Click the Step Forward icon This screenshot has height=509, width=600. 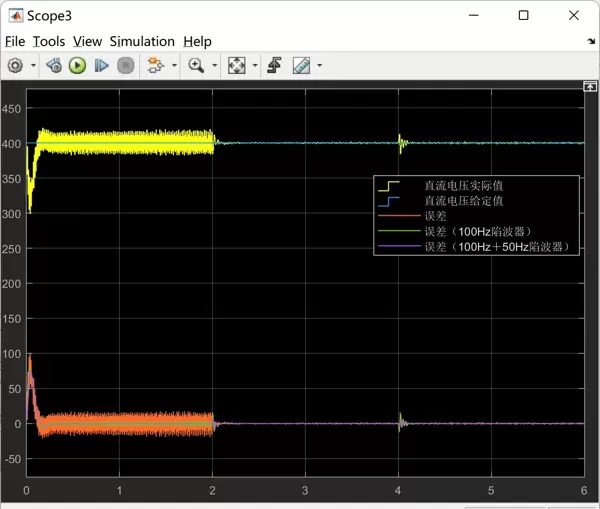click(x=101, y=66)
